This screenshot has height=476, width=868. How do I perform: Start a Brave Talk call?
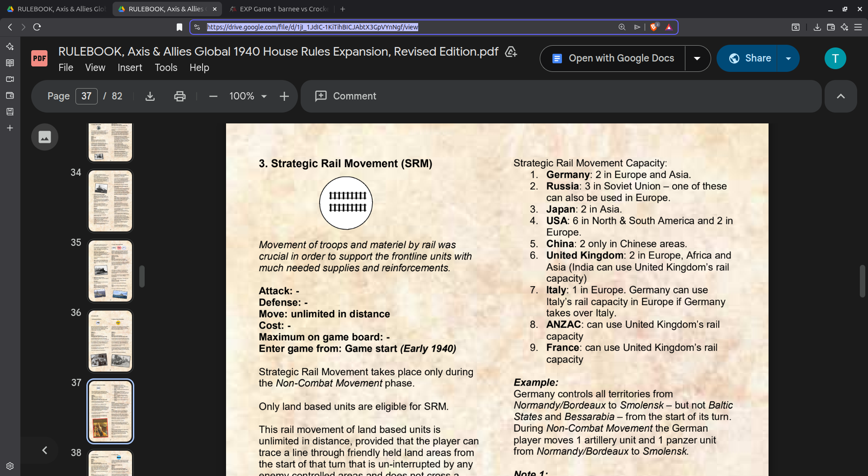[10, 79]
